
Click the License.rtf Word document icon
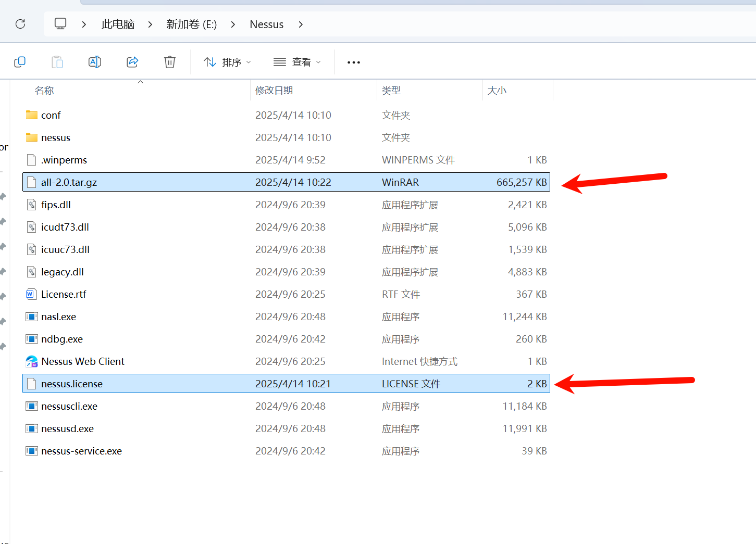pyautogui.click(x=32, y=294)
